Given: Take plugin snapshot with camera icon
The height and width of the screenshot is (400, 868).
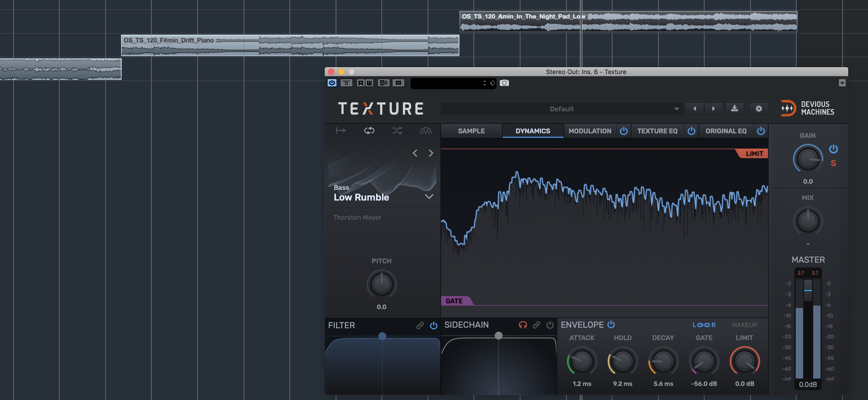Looking at the screenshot, I should tap(504, 83).
